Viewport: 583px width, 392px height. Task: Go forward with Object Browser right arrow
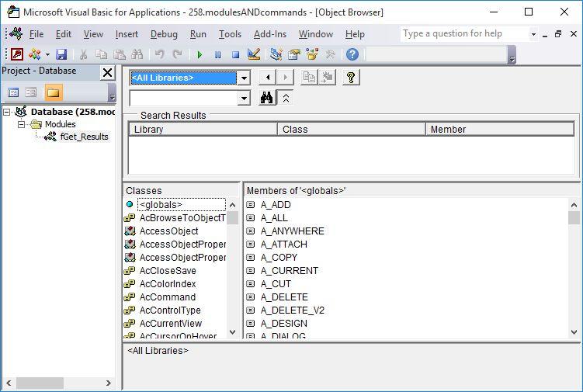tap(285, 78)
